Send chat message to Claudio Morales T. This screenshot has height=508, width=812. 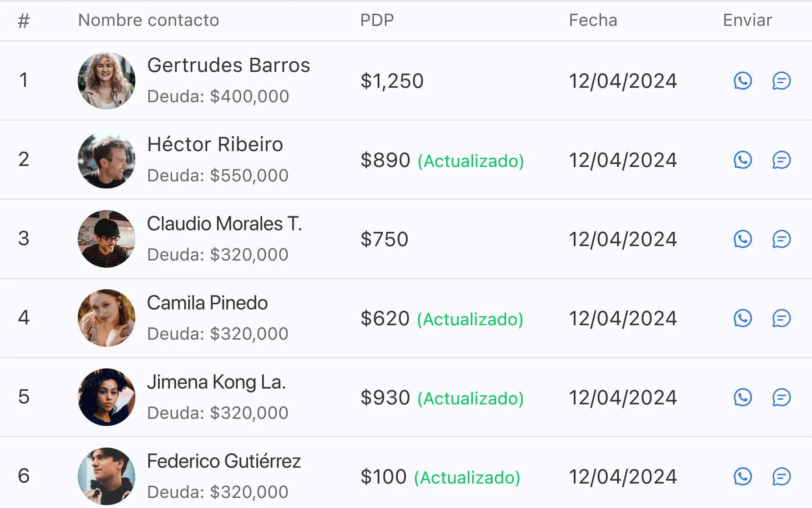point(781,239)
